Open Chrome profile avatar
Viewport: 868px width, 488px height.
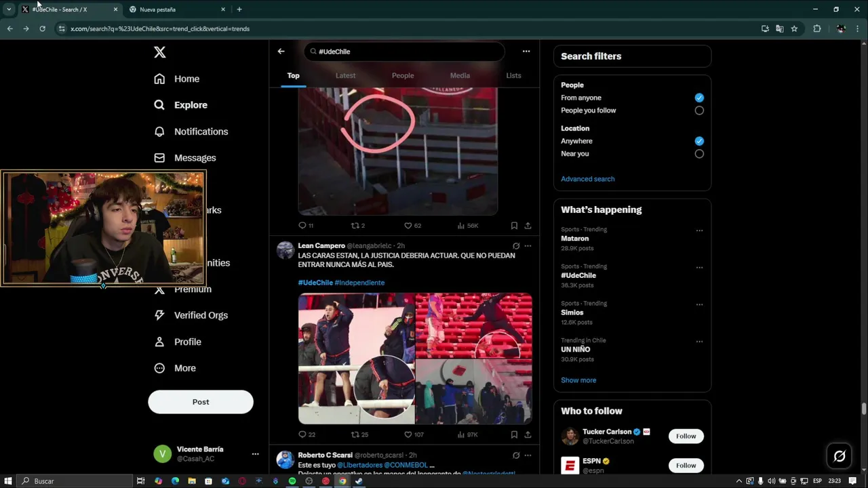[x=841, y=28]
